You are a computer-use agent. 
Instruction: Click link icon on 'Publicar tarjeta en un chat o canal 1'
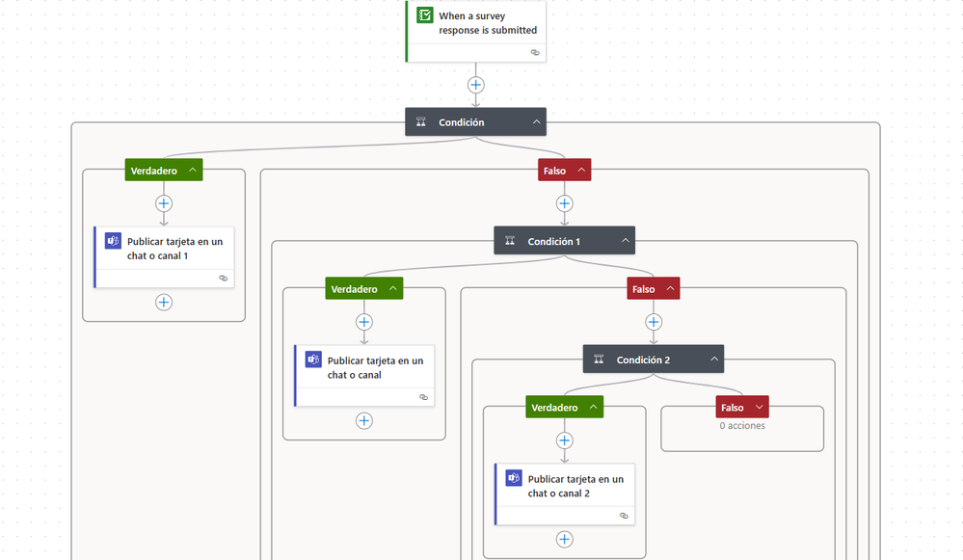pyautogui.click(x=223, y=278)
